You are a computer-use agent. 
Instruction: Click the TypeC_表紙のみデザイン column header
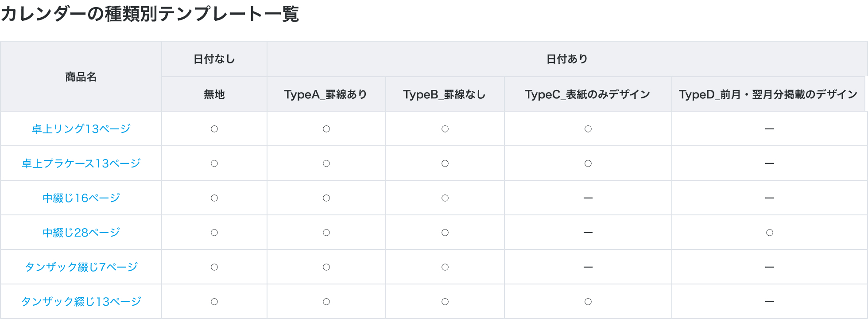tap(588, 94)
